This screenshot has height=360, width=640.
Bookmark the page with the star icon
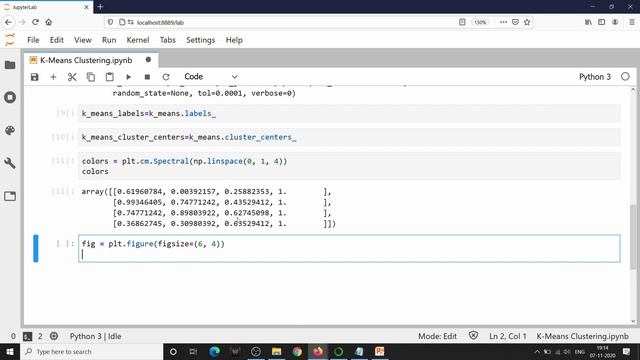tap(527, 22)
